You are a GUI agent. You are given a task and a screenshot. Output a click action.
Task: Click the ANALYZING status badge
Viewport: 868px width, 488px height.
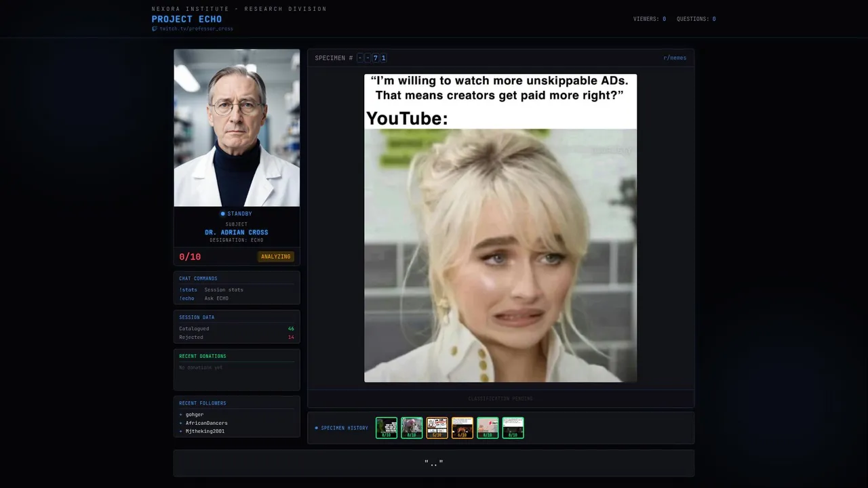[x=276, y=257]
